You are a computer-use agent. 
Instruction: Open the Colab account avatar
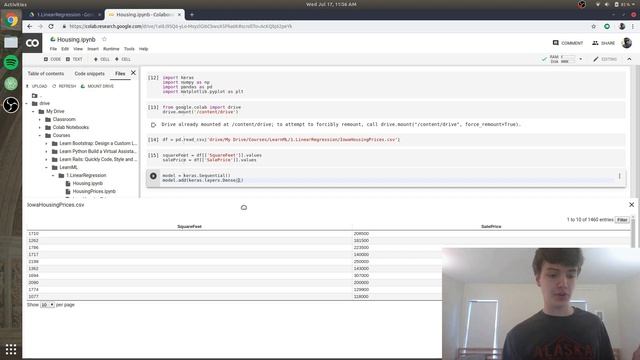(x=627, y=43)
